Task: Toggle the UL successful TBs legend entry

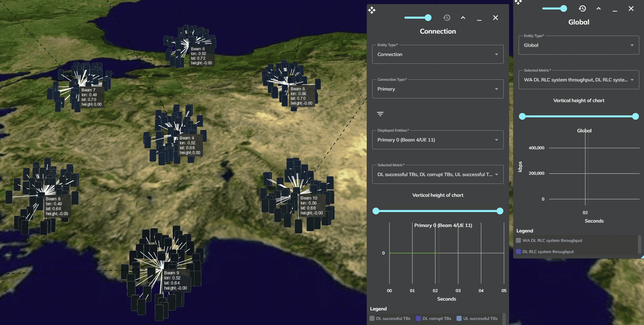Action: (x=478, y=318)
